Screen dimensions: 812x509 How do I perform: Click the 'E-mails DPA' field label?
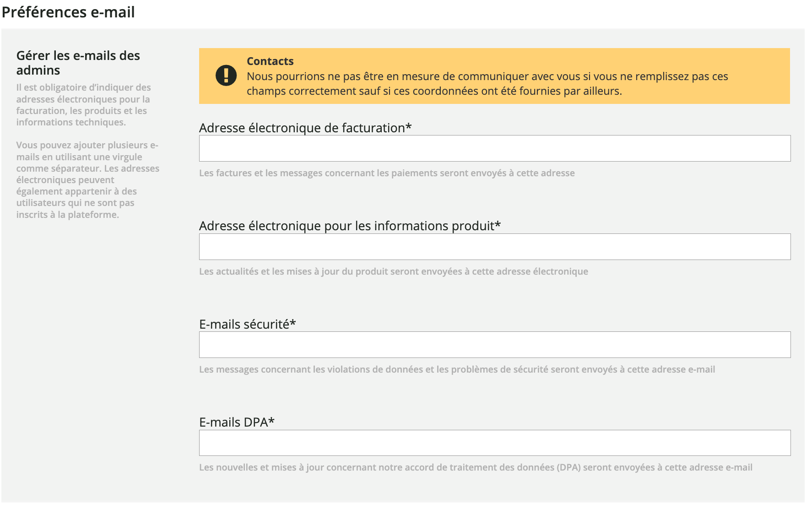click(x=233, y=422)
